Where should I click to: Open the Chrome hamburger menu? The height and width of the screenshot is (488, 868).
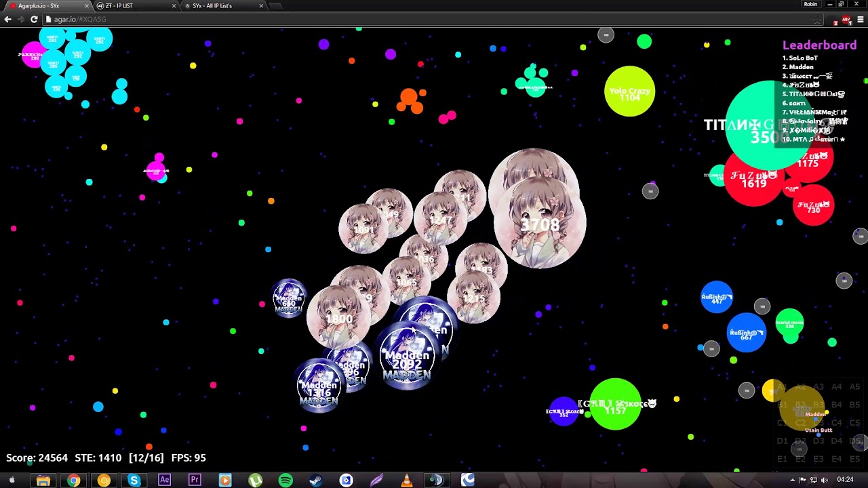click(x=861, y=20)
